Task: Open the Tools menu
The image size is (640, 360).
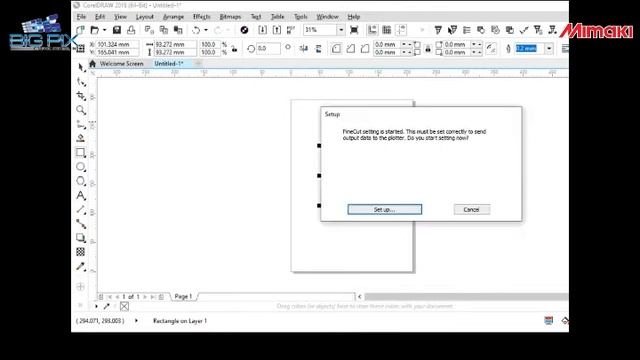Action: click(300, 17)
